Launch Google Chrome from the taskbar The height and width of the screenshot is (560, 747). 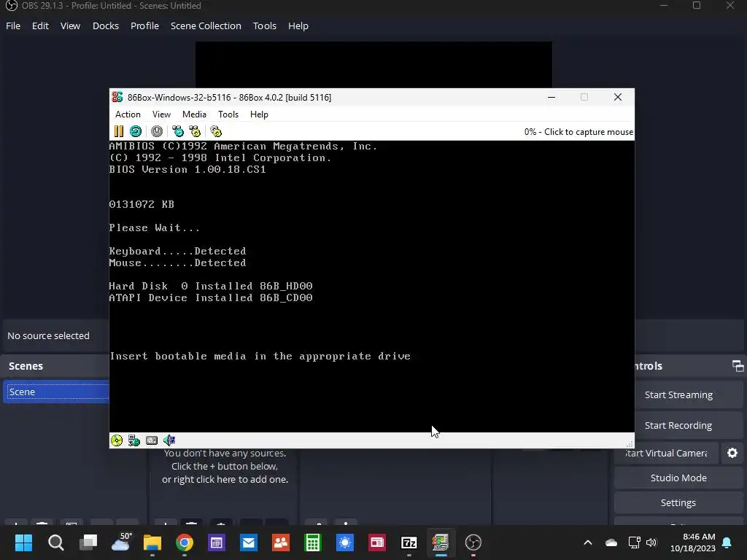pyautogui.click(x=185, y=542)
